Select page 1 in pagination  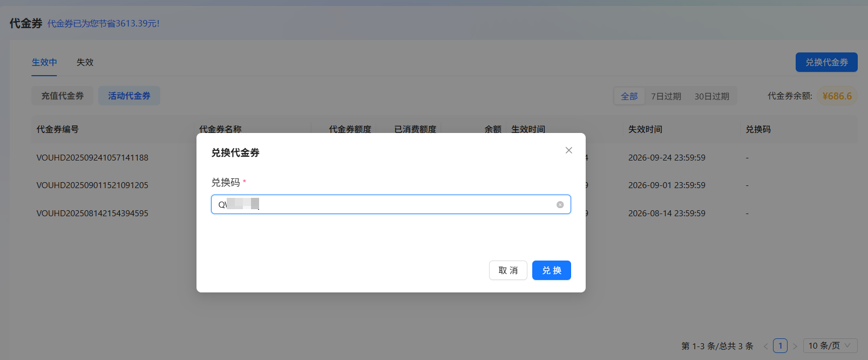click(780, 345)
